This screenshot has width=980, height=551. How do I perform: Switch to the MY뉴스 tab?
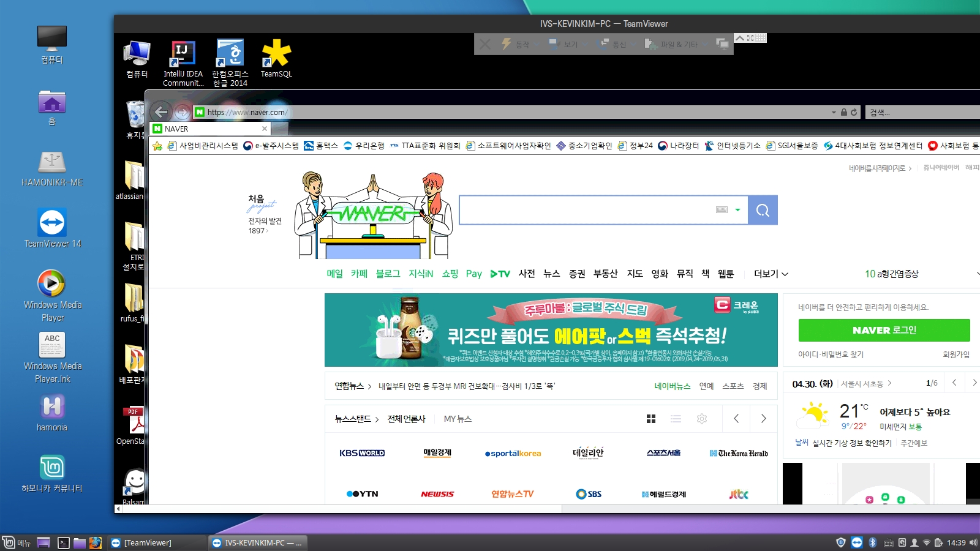tap(458, 419)
